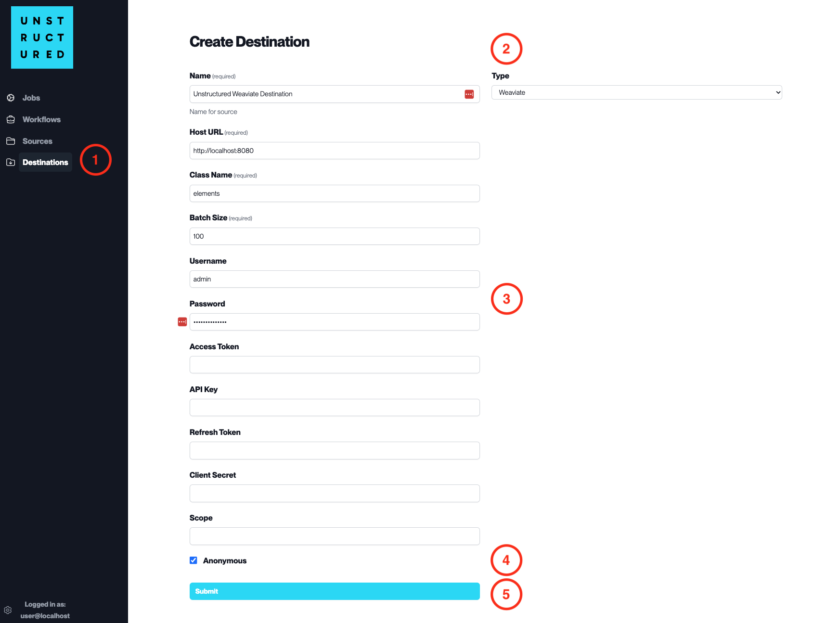Click the Jobs gear icon in sidebar
Screen dimensions: 840x623
click(x=11, y=98)
